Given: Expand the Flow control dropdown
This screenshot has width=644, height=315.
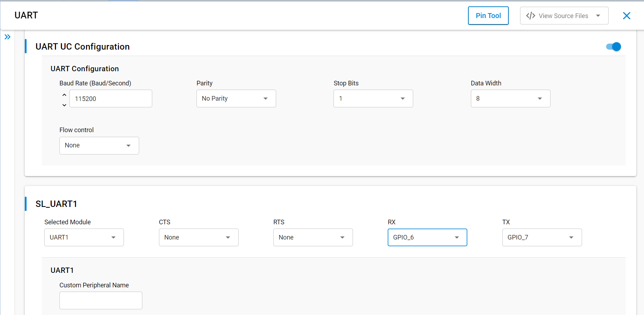Looking at the screenshot, I should [99, 146].
